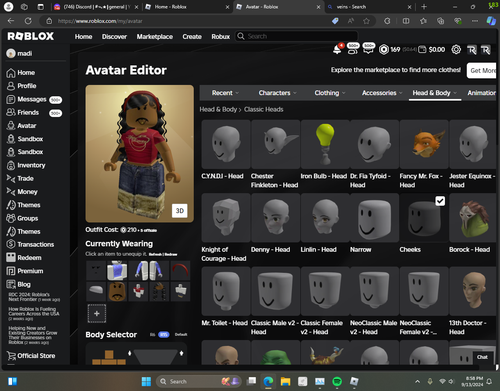Image resolution: width=500 pixels, height=391 pixels.
Task: Expand the Characters dropdown
Action: (277, 93)
